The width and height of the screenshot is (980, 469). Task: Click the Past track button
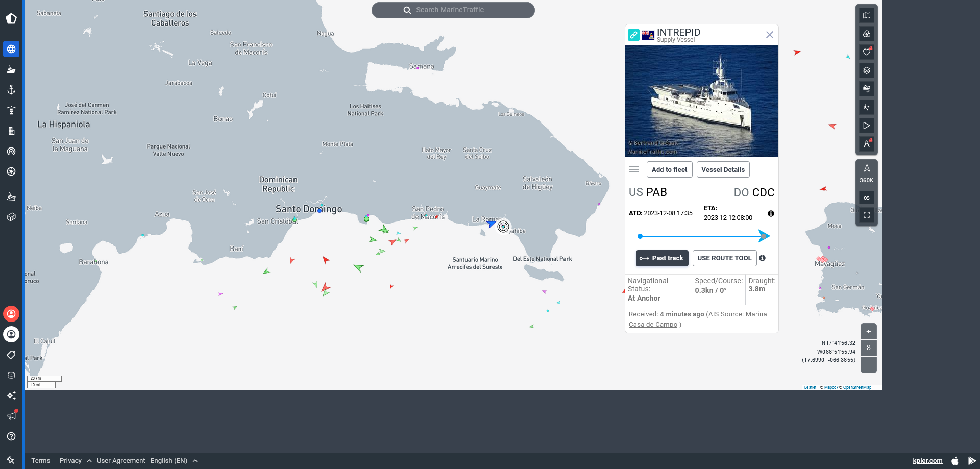click(x=662, y=258)
